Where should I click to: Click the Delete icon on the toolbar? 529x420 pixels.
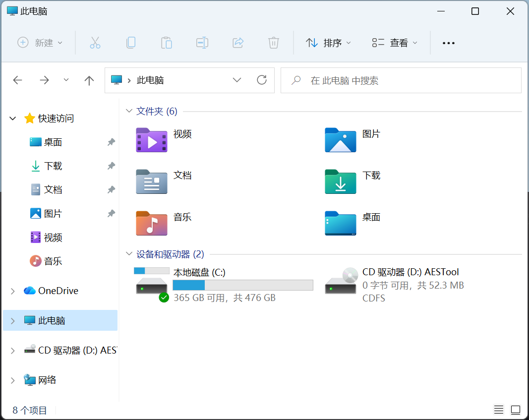[x=273, y=43]
